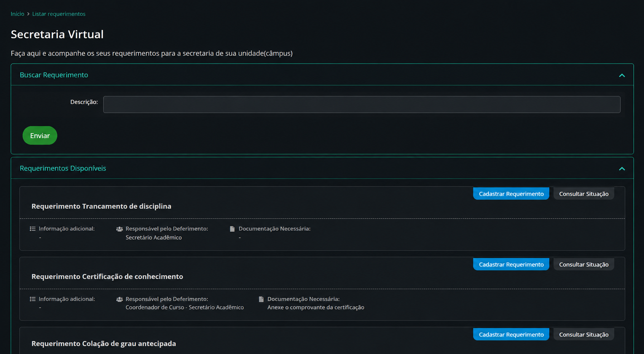The image size is (644, 354).
Task: Click the text Coordenador de Curso - Secretário Acadêmico
Action: point(185,308)
